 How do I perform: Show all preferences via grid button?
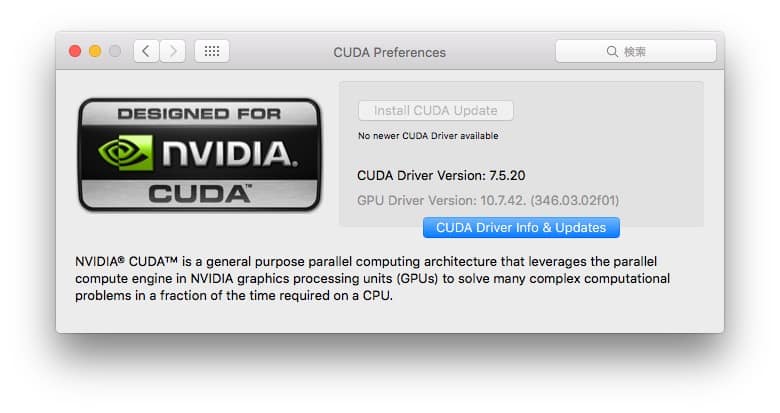212,51
